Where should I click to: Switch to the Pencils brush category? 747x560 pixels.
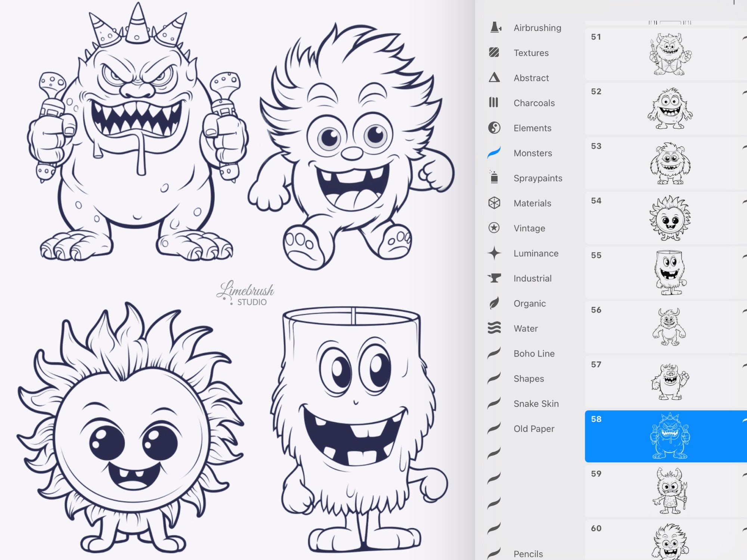pos(529,554)
